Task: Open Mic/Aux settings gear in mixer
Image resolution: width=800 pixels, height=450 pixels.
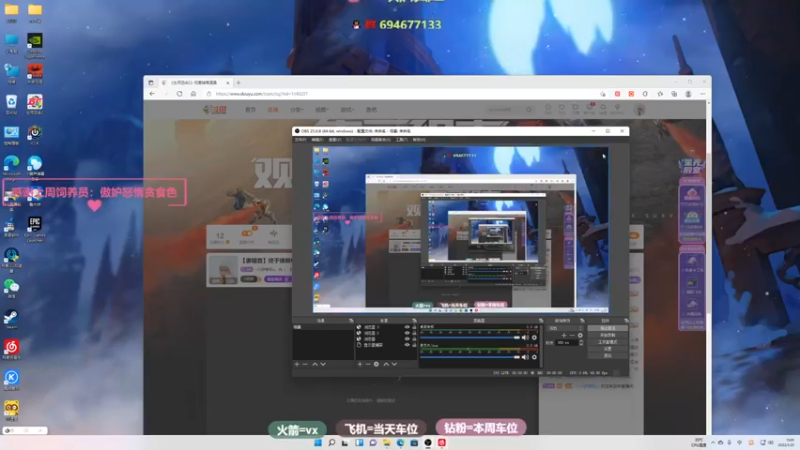Action: tap(534, 357)
